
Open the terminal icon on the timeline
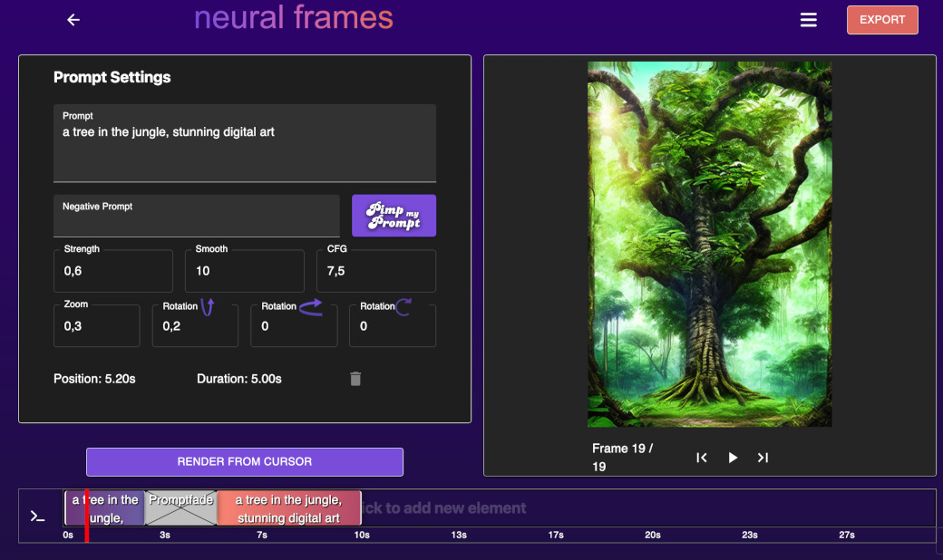point(36,516)
